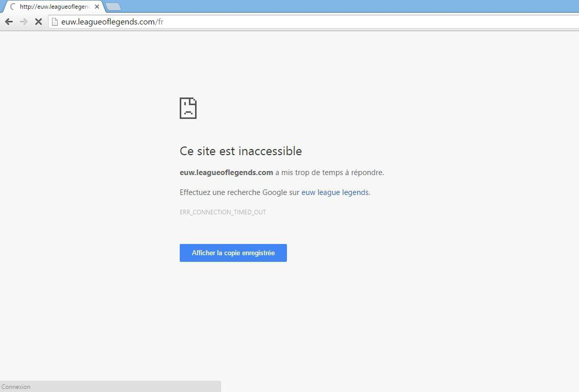Click the Ce site est inaccessible heading
Screen dimensions: 579x392
pos(241,151)
